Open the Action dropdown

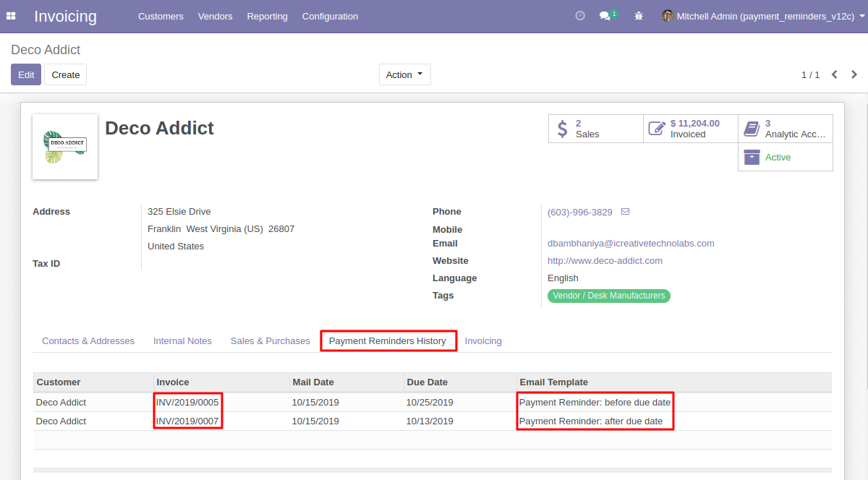click(404, 74)
